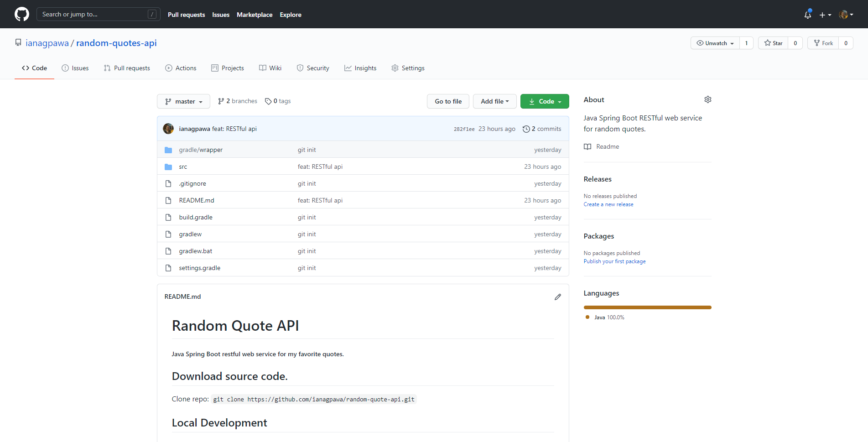The width and height of the screenshot is (868, 442).
Task: Open Pull requests in top navigation
Action: [186, 15]
